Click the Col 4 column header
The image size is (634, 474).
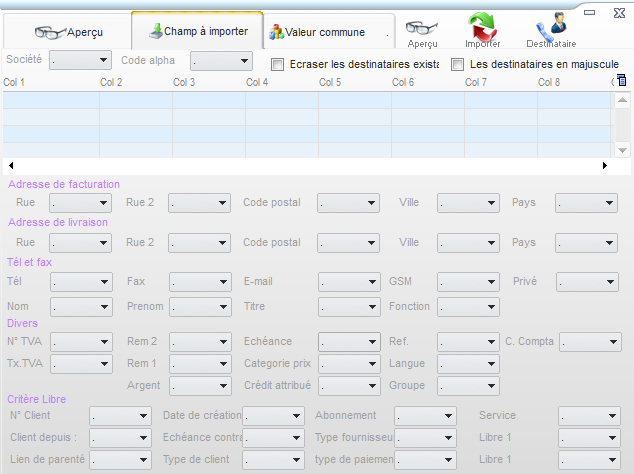coord(257,82)
